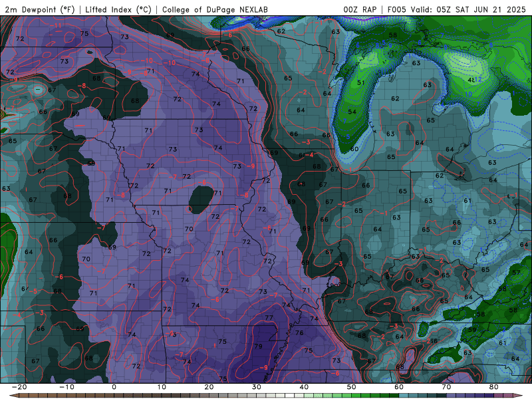The height and width of the screenshot is (399, 532).
Task: Select the 79 dewpoint value on the map
Action: pyautogui.click(x=258, y=346)
